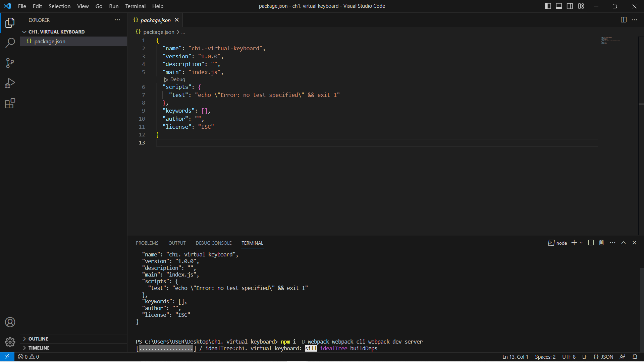This screenshot has height=362, width=644.
Task: Launch a new terminal with the plus icon
Action: (x=574, y=242)
